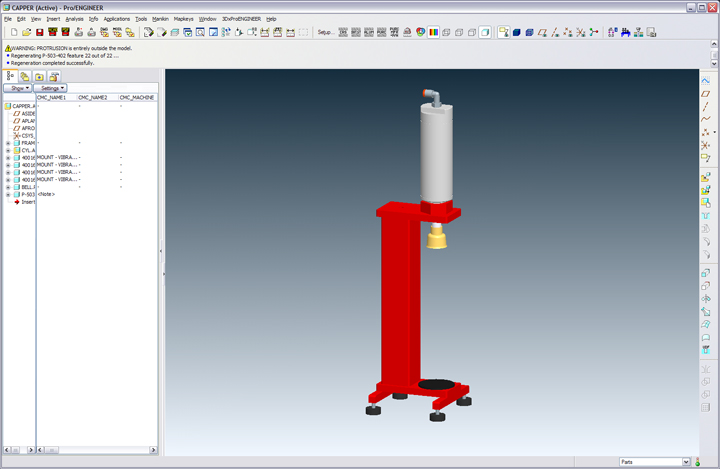720x469 pixels.
Task: Expand the P-503 component tree node
Action: point(8,194)
